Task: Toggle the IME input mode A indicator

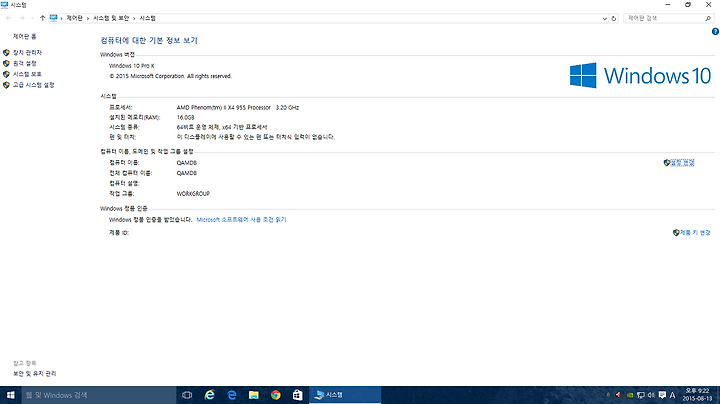Action: tap(672, 395)
